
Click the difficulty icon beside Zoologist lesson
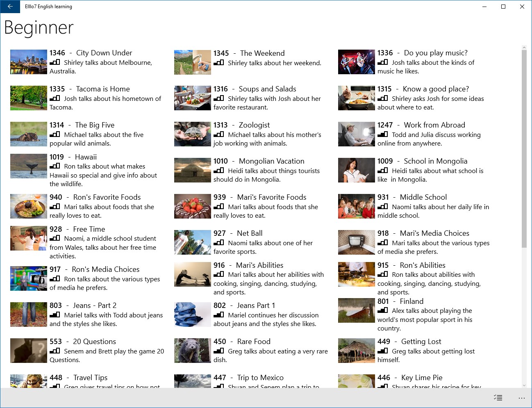(x=219, y=134)
